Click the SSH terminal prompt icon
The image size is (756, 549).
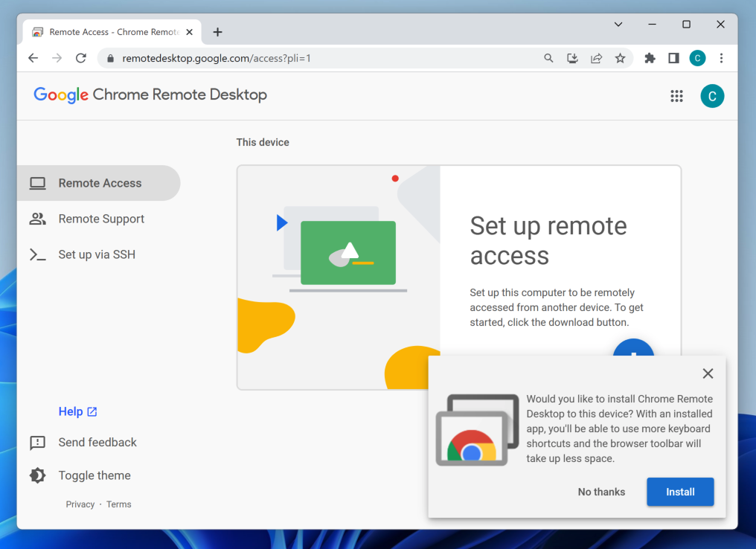pyautogui.click(x=38, y=254)
